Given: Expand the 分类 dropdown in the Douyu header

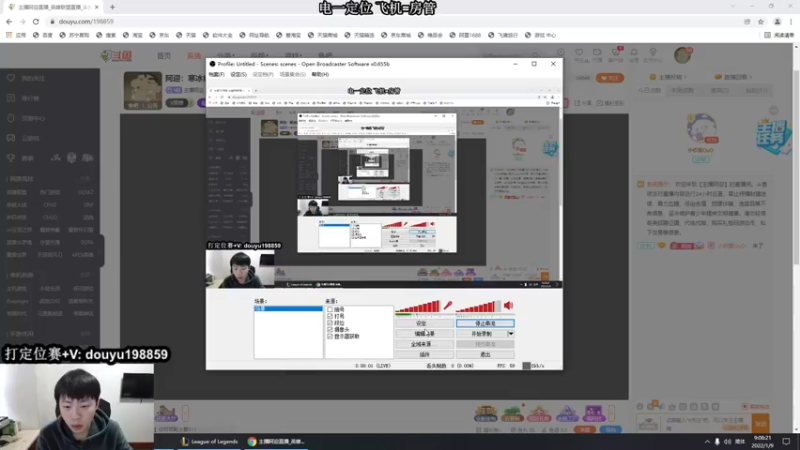Looking at the screenshot, I should tap(226, 55).
